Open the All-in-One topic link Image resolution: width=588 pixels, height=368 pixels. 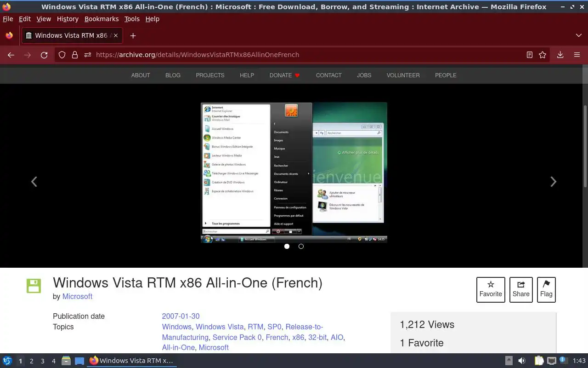coord(178,348)
